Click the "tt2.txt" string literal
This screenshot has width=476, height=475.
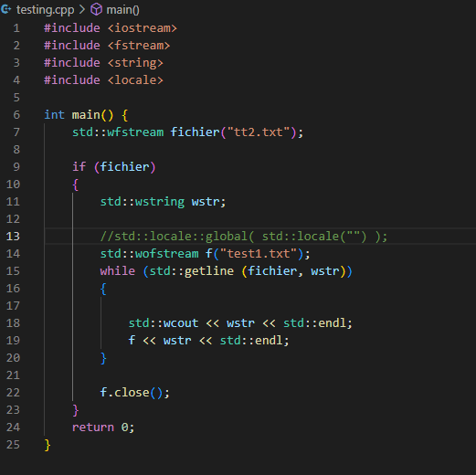[258, 132]
